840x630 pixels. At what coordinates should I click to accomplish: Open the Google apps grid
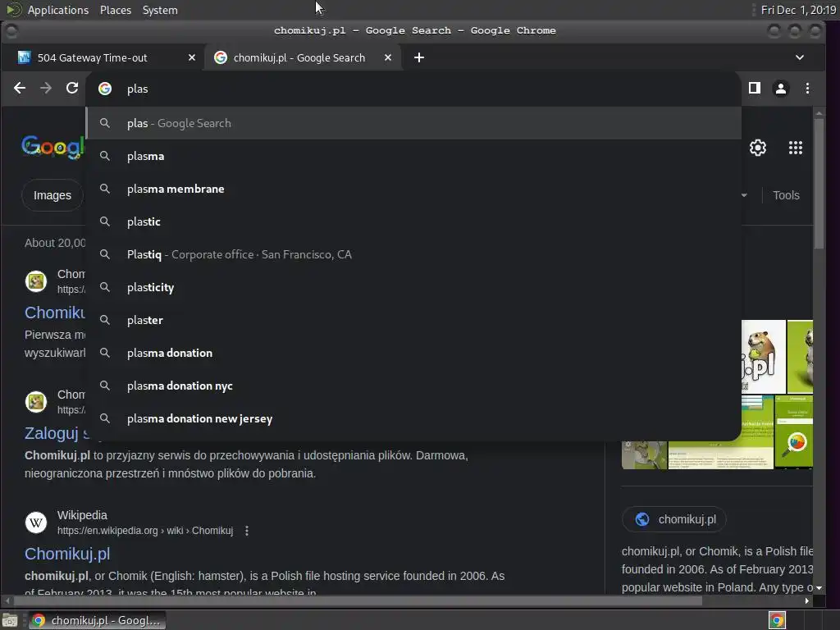[796, 148]
